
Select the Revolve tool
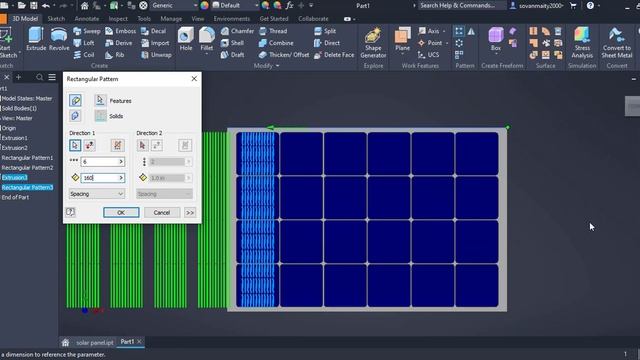point(59,39)
